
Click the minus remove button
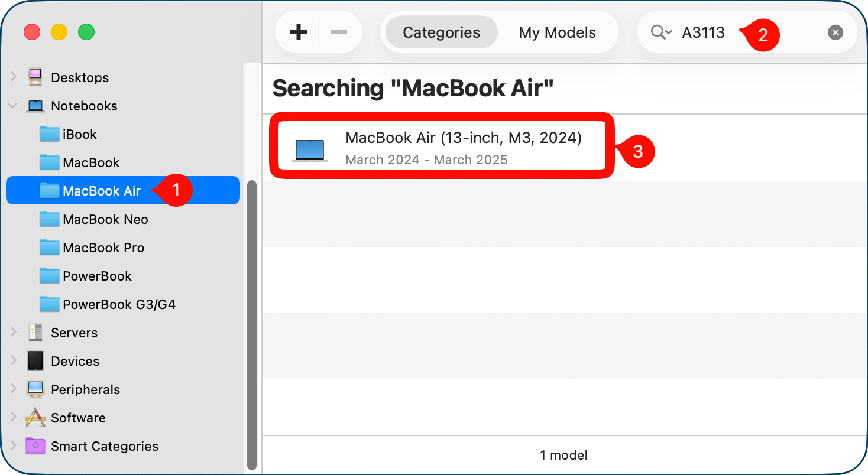coord(339,32)
